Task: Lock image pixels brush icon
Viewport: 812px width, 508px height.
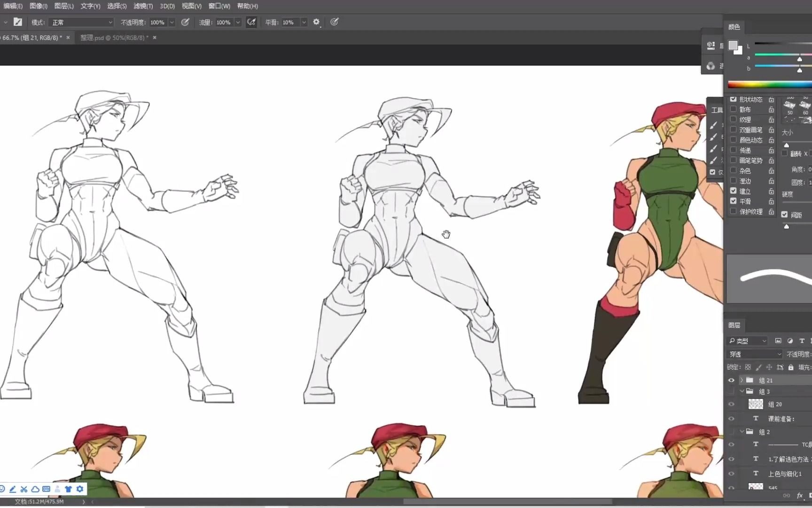Action: (x=758, y=367)
